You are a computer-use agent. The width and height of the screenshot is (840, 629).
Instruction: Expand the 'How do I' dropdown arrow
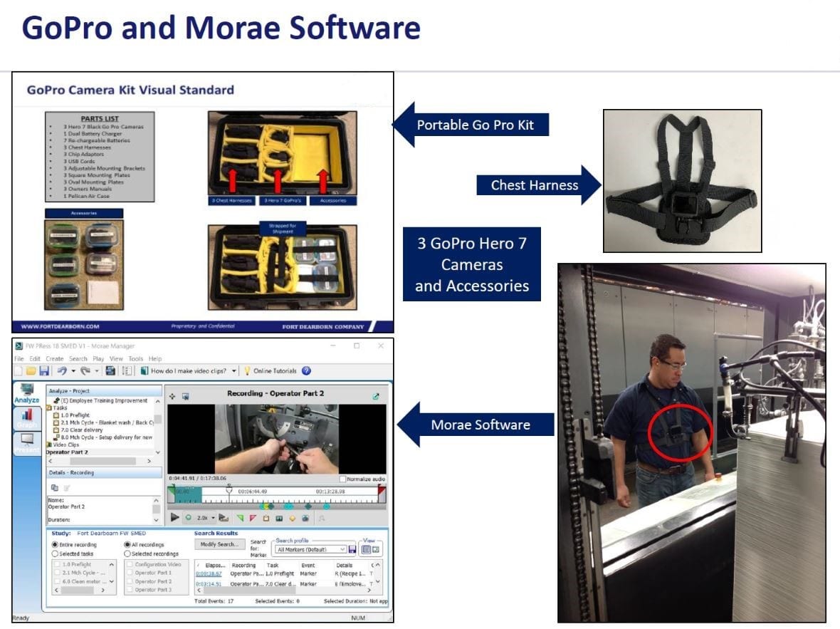click(x=234, y=371)
